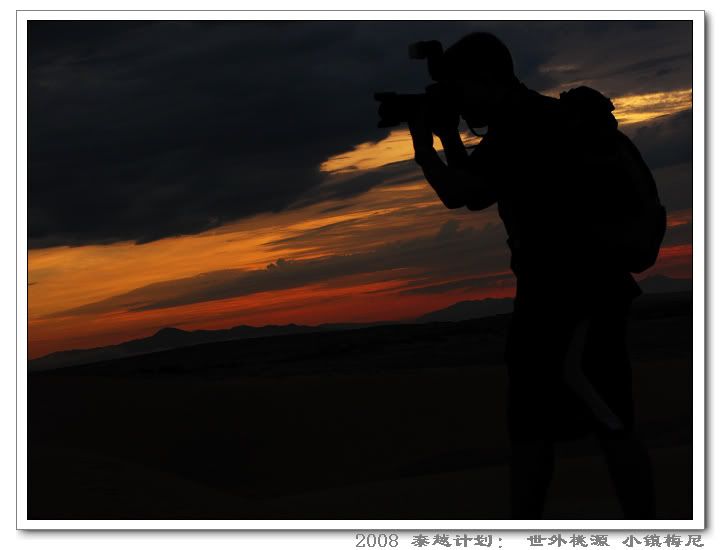The image size is (721, 550).
Task: Click the "世外桃源" caption text
Action: point(567,540)
